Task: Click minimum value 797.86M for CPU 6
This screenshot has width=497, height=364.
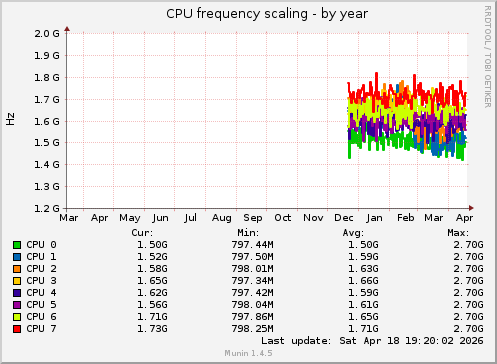Action: [x=252, y=317]
